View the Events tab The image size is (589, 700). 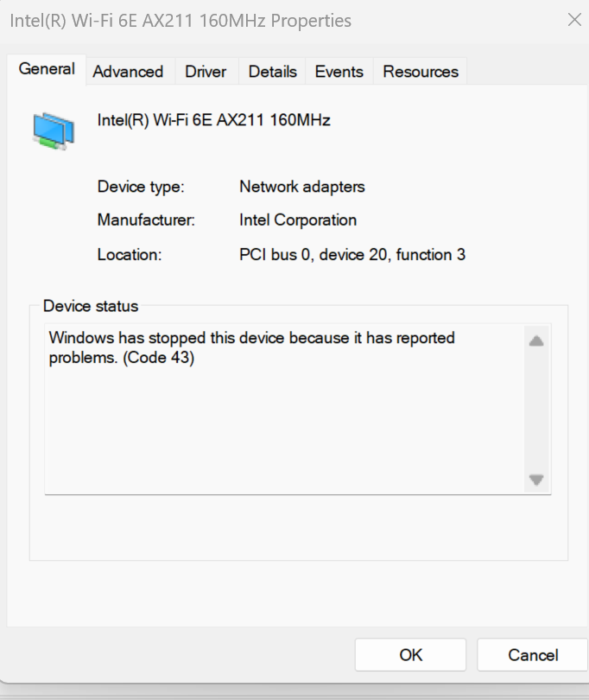pyautogui.click(x=339, y=72)
